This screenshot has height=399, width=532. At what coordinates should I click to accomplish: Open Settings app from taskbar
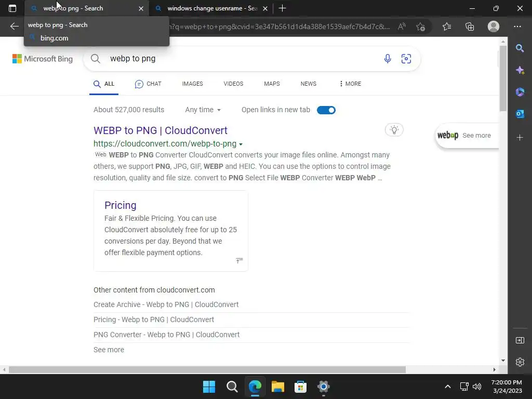pyautogui.click(x=323, y=387)
